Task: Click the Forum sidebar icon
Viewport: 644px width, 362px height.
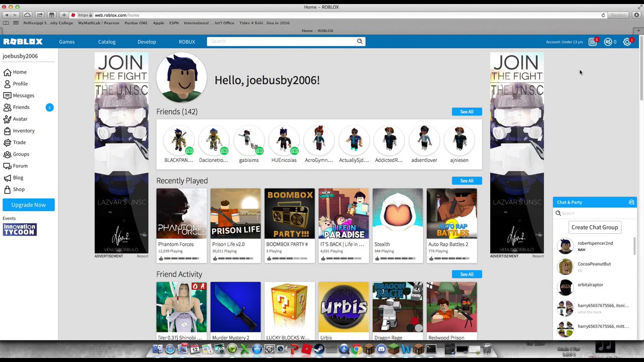Action: click(x=7, y=166)
